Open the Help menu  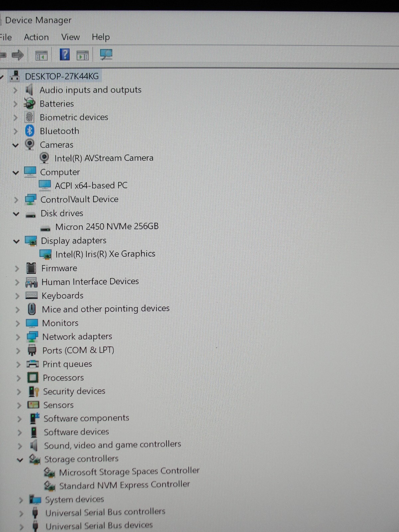pyautogui.click(x=101, y=37)
